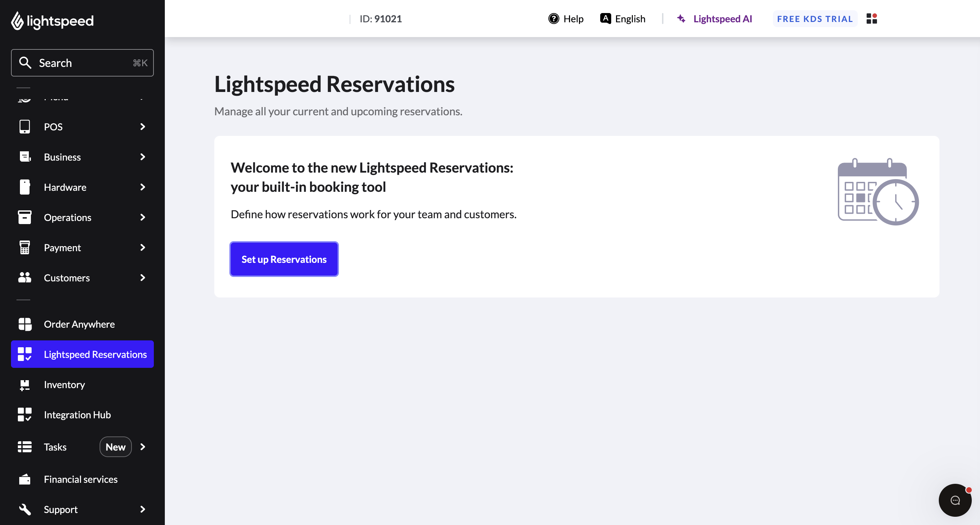Expand the Operations menu chevron
The image size is (980, 525).
pyautogui.click(x=143, y=217)
